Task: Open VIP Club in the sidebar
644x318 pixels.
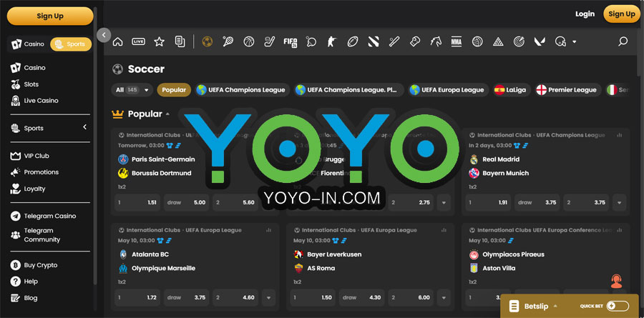Action: click(36, 156)
